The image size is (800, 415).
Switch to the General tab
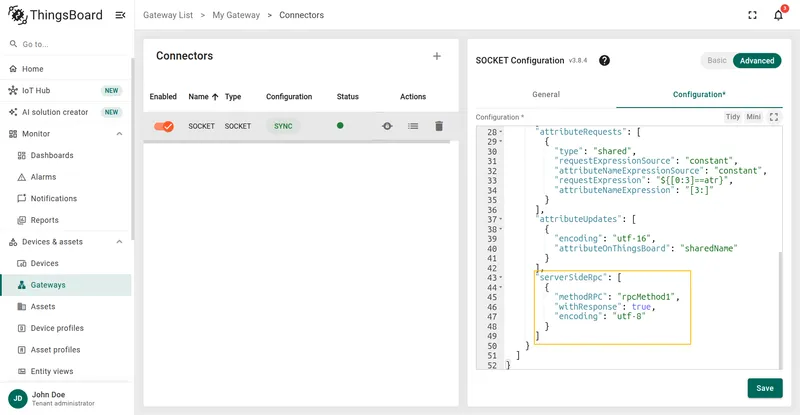tap(546, 94)
